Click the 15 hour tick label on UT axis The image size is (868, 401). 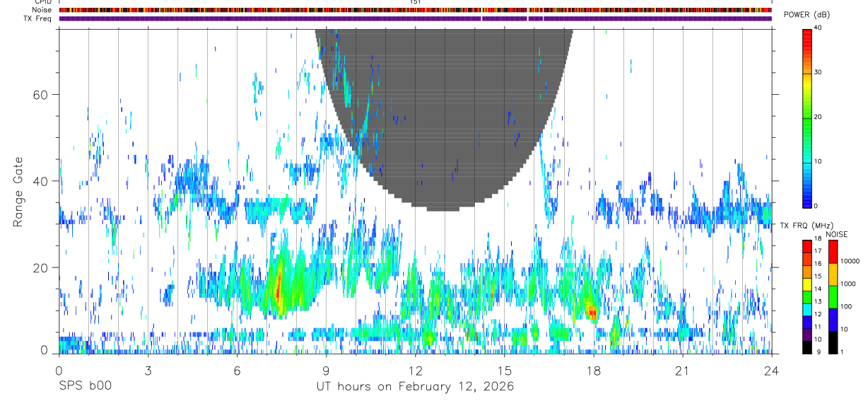pyautogui.click(x=504, y=371)
